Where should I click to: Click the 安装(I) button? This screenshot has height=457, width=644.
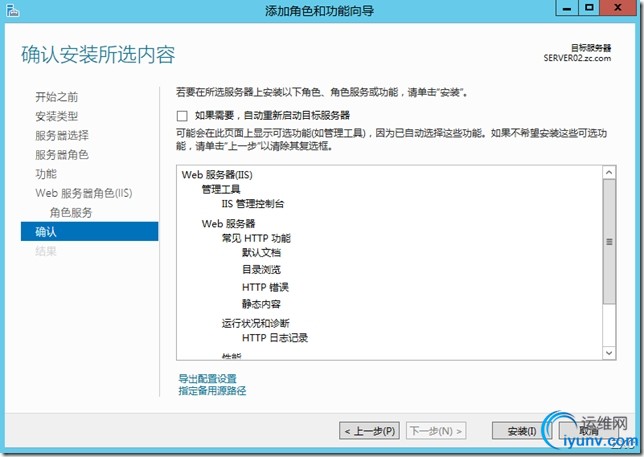coord(522,431)
